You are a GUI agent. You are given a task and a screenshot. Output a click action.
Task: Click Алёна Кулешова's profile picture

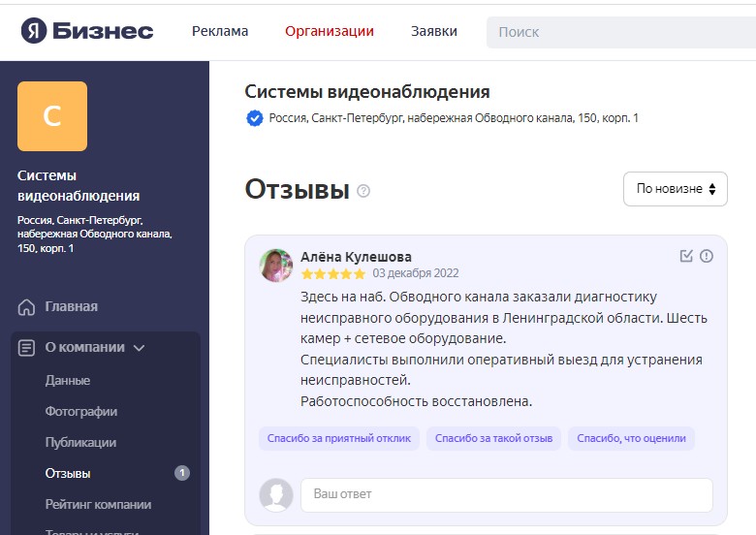pyautogui.click(x=276, y=265)
